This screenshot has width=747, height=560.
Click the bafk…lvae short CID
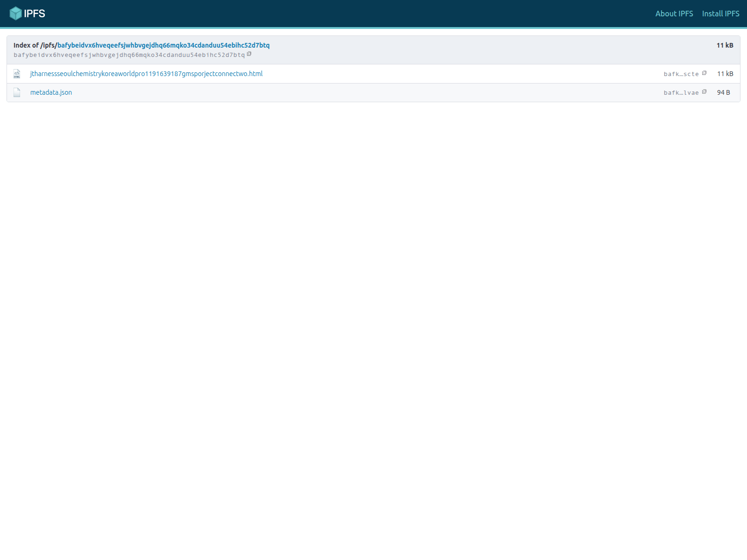point(681,92)
